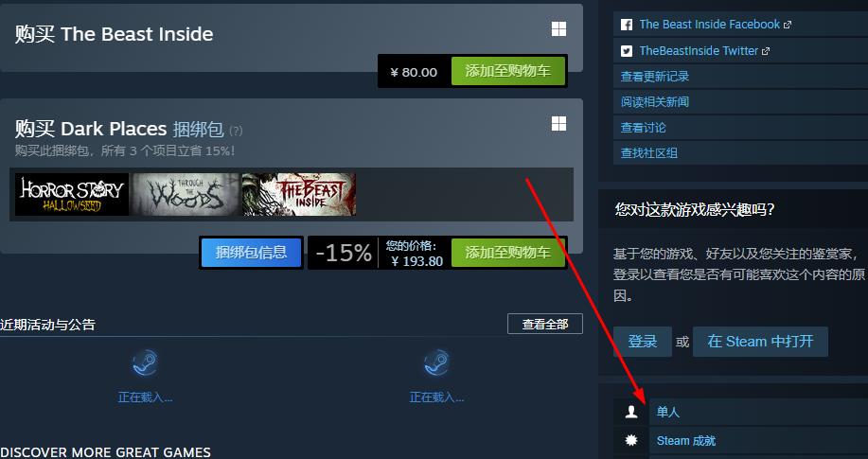This screenshot has width=868, height=459.
Task: Click the 登录 login button
Action: (642, 342)
